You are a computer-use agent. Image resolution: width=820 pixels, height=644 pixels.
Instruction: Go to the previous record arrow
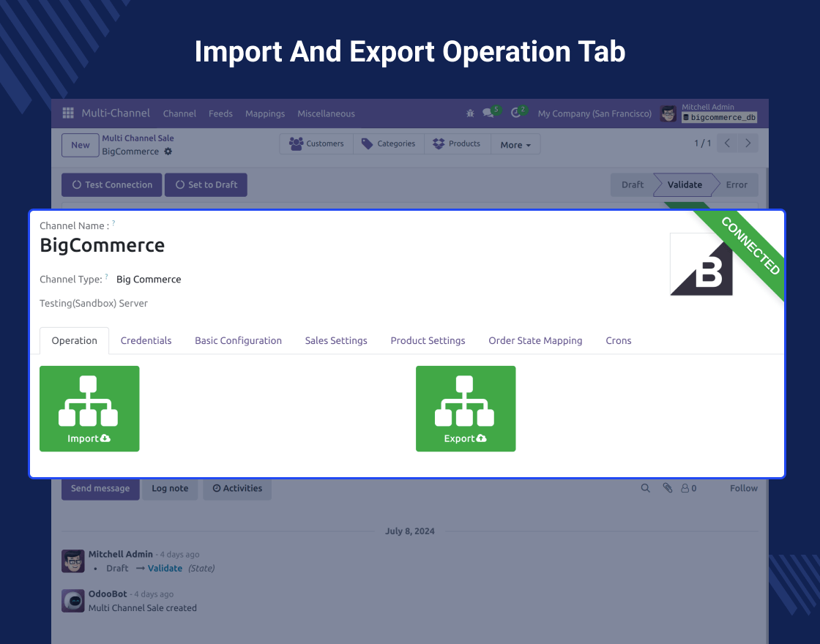click(x=728, y=143)
